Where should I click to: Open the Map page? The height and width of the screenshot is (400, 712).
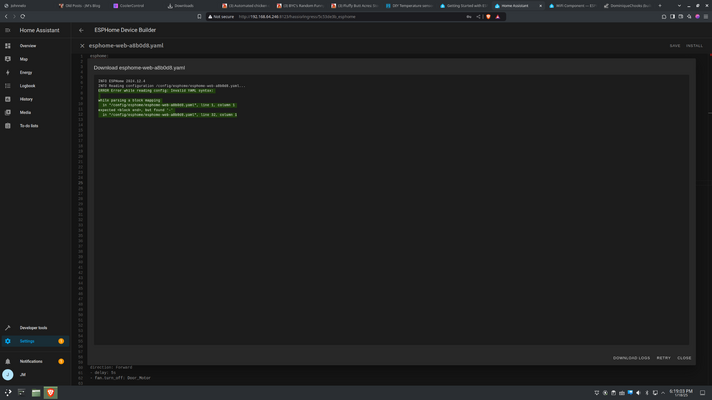[x=35, y=59]
